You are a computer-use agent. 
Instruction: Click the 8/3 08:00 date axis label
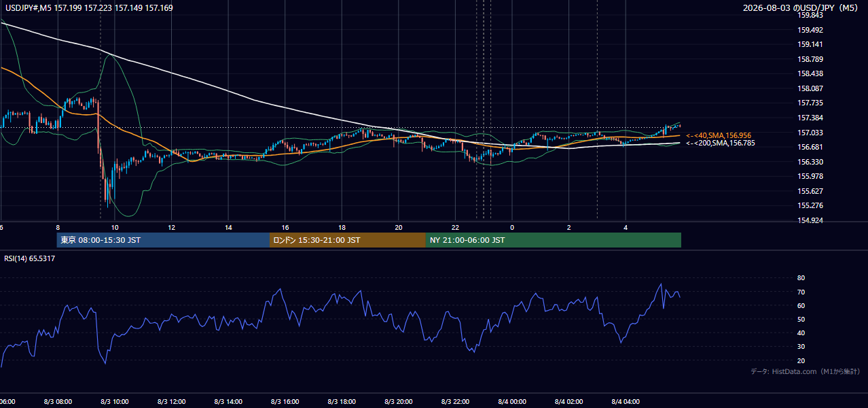tap(58, 402)
